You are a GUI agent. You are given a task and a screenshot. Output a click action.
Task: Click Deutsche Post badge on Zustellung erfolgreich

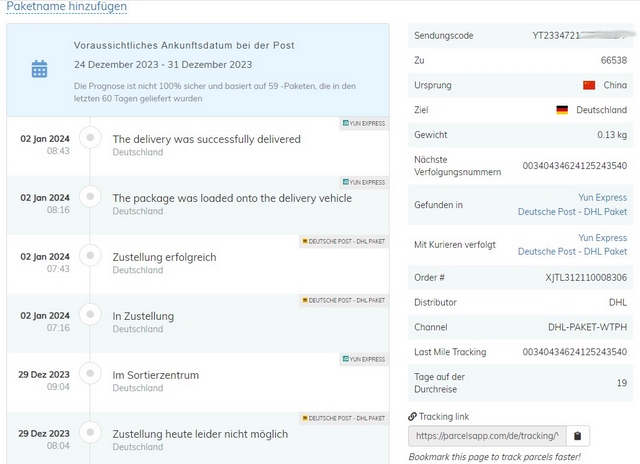tap(343, 241)
